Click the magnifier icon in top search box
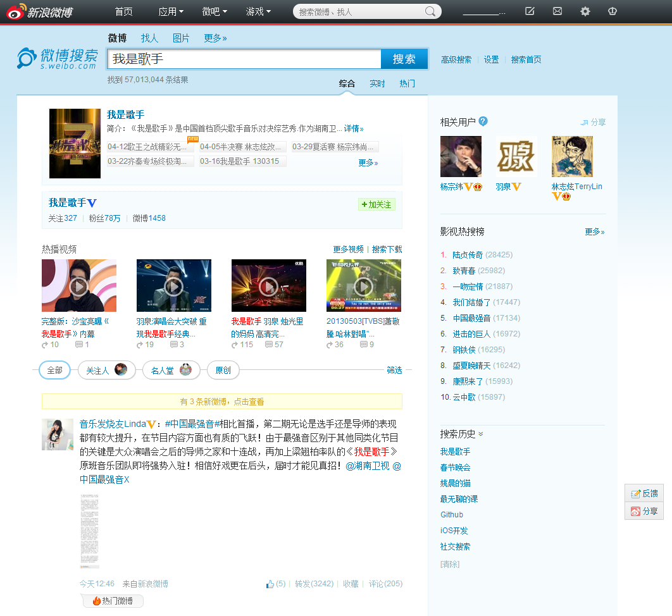The width and height of the screenshot is (672, 616). (x=430, y=11)
